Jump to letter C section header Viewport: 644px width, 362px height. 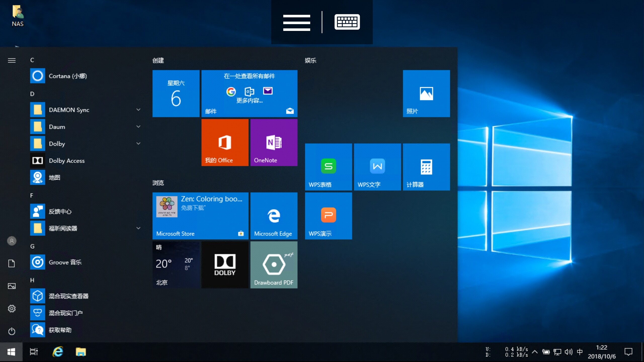pos(32,60)
